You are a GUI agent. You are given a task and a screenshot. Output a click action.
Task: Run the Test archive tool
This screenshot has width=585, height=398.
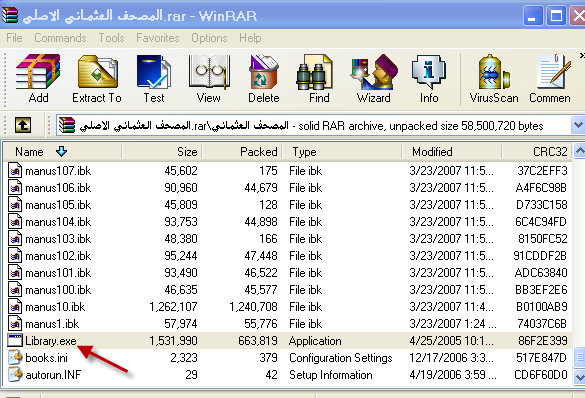click(154, 78)
